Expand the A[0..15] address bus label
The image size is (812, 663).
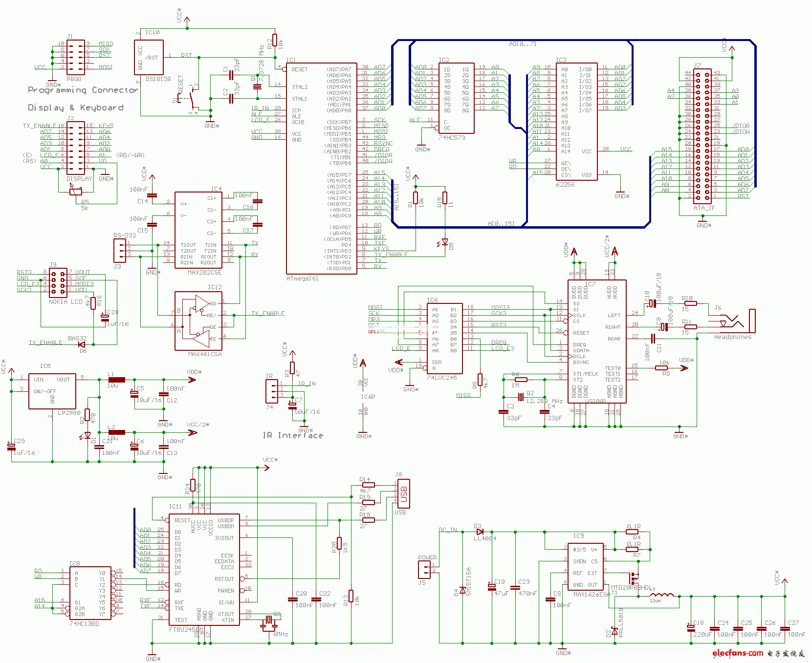point(501,222)
